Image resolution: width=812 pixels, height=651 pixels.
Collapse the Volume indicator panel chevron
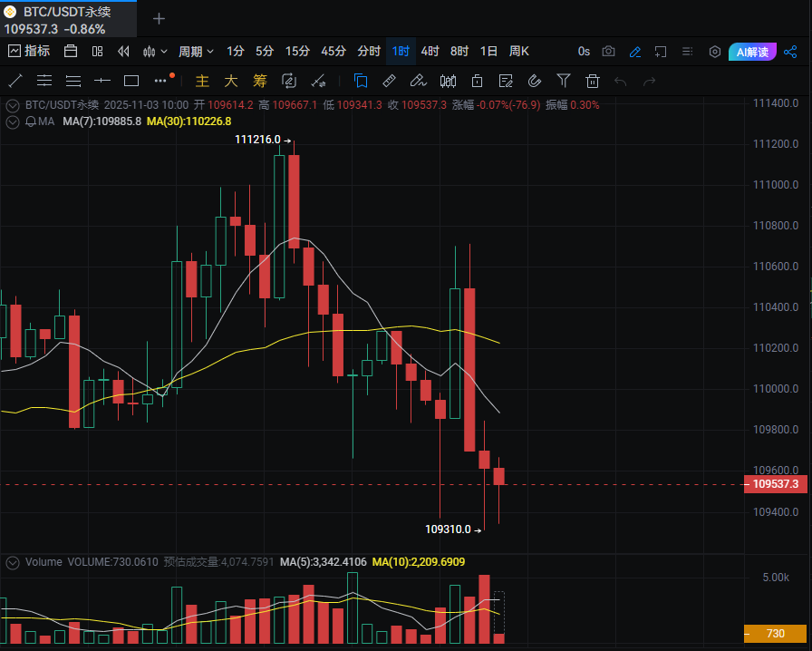pos(12,562)
